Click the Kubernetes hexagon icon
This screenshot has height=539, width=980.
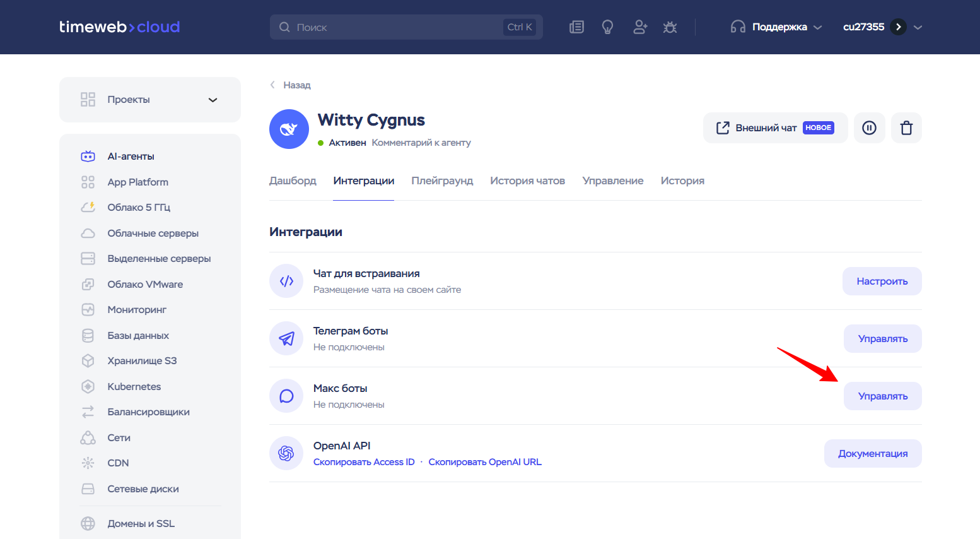tap(88, 386)
